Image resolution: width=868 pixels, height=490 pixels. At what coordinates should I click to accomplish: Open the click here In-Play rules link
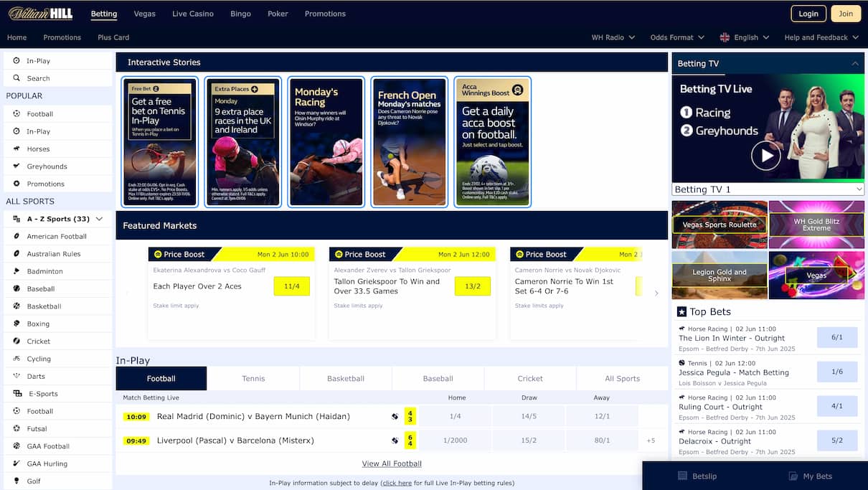pyautogui.click(x=397, y=483)
